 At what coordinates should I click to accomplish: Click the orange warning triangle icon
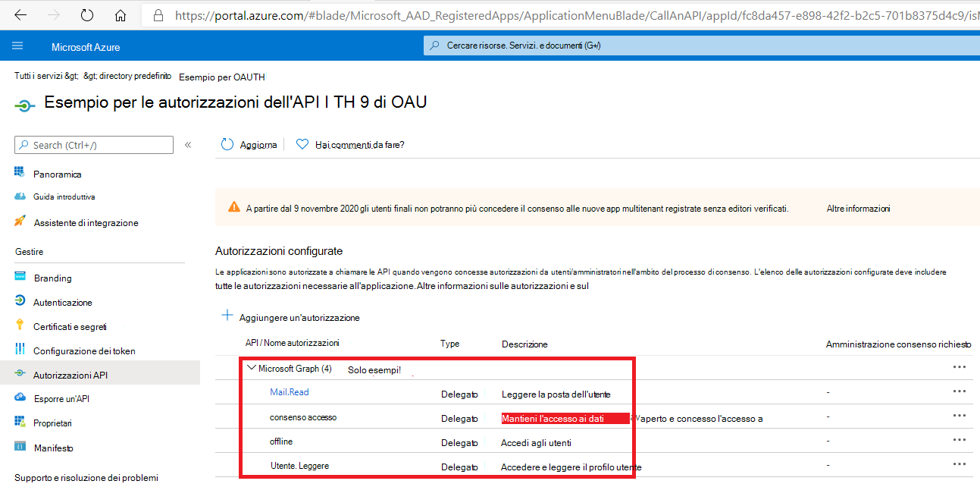pos(233,207)
